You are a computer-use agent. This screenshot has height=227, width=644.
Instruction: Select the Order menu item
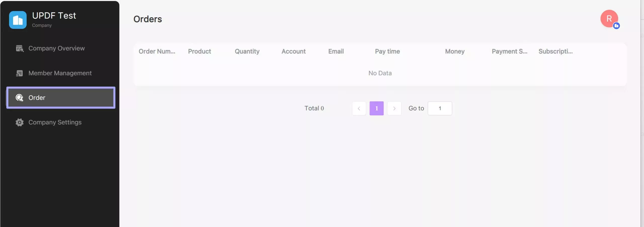point(61,97)
